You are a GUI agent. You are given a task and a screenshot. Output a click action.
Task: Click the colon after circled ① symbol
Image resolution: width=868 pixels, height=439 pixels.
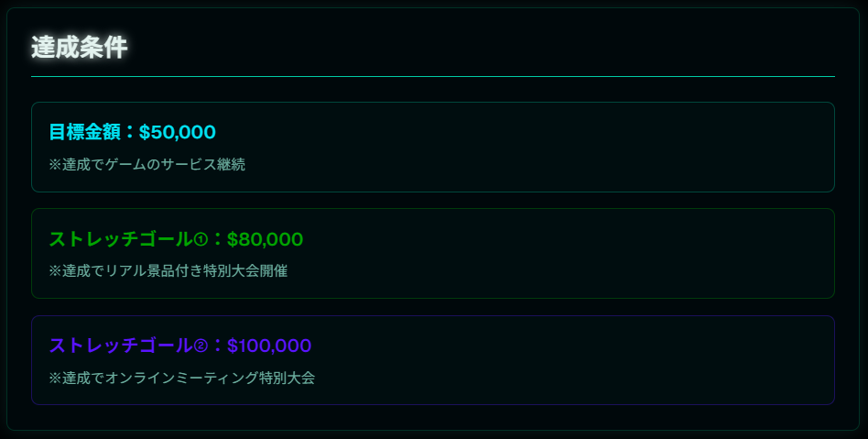click(217, 240)
